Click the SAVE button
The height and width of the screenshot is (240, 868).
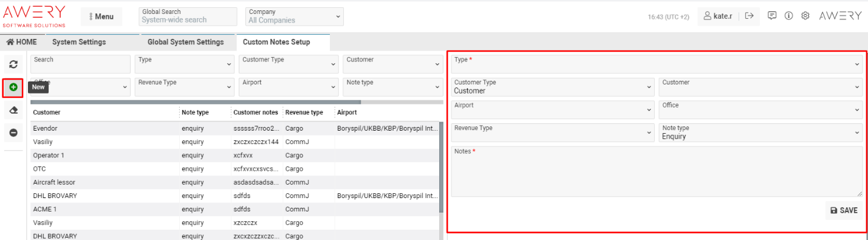[x=844, y=210]
